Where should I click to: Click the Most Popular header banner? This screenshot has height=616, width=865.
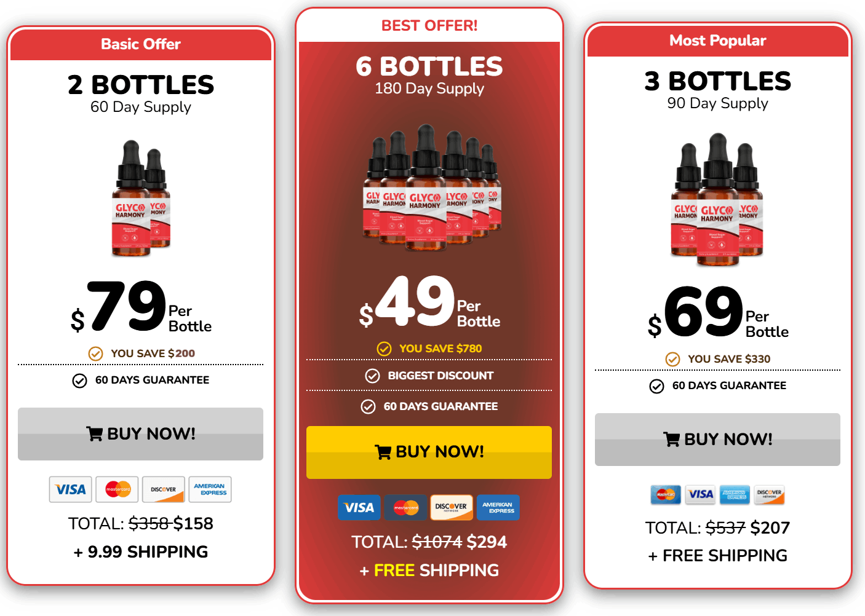(x=718, y=41)
